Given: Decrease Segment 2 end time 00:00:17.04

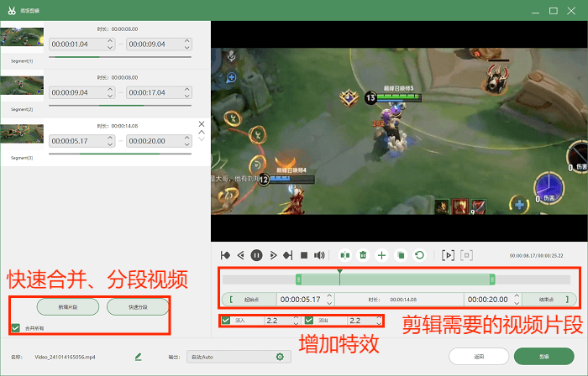Looking at the screenshot, I should (187, 96).
